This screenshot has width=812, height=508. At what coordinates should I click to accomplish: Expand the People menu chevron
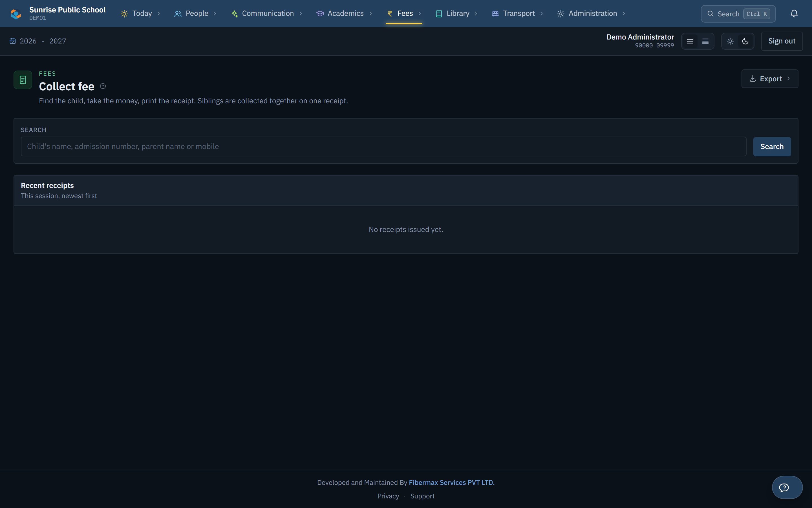coord(215,14)
